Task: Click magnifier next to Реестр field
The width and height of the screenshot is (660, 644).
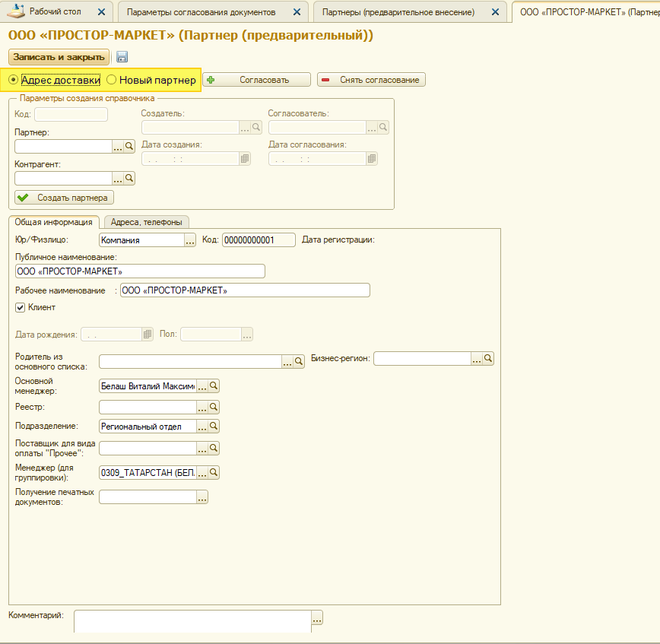Action: [x=214, y=407]
